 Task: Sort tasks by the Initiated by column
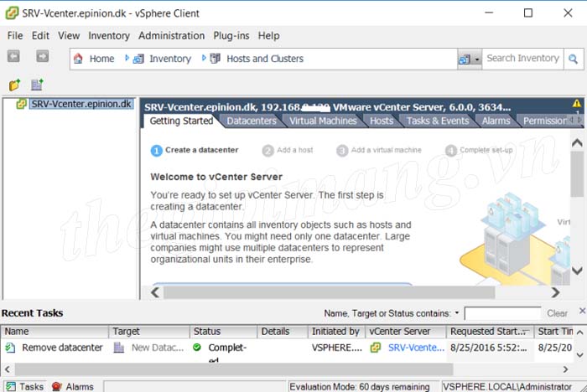click(336, 332)
